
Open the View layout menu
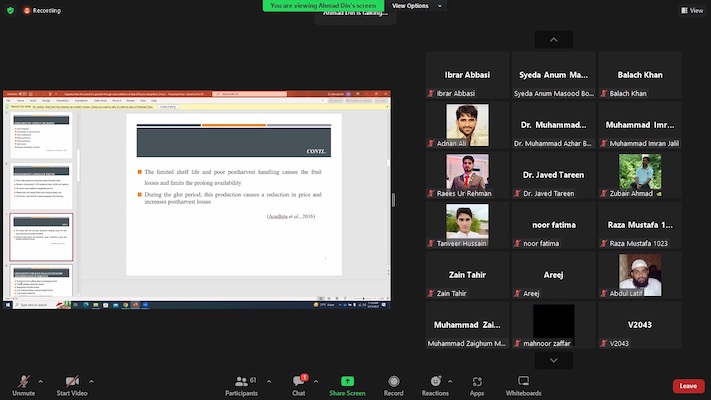(692, 10)
